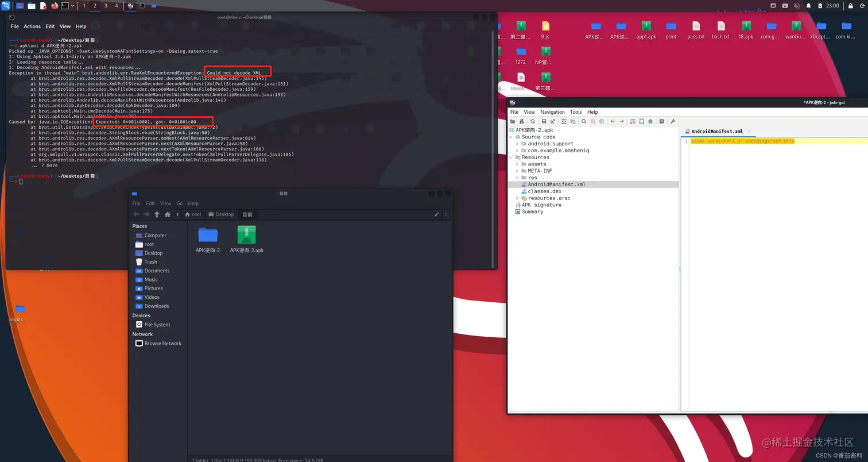Screen dimensions: 868x462
Task: Click jadx-gui text search magnifier icon
Action: tap(584, 121)
